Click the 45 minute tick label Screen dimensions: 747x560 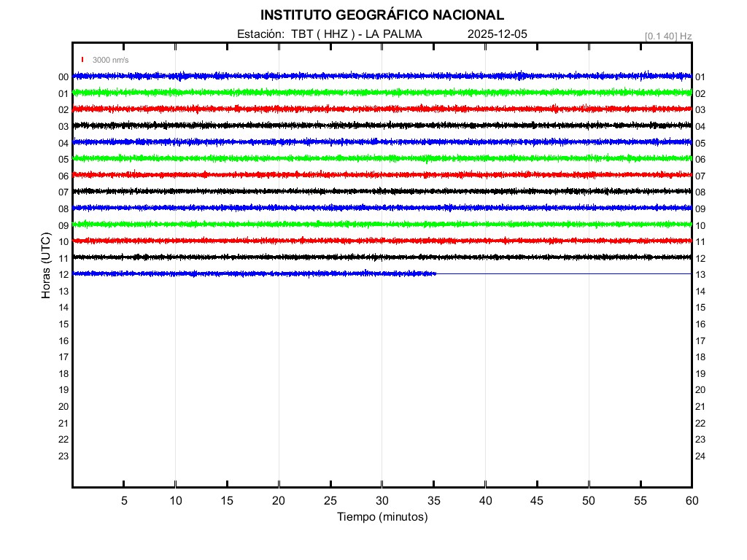[x=537, y=500]
